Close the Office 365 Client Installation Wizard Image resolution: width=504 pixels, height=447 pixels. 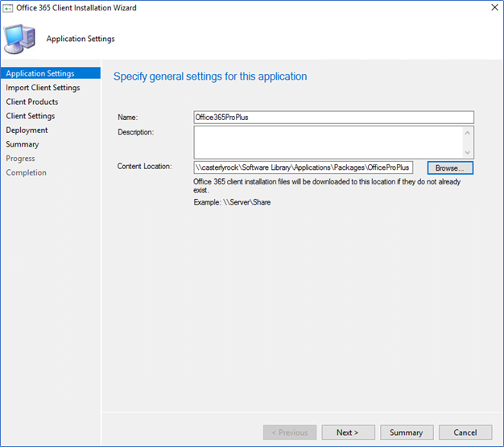click(x=494, y=7)
